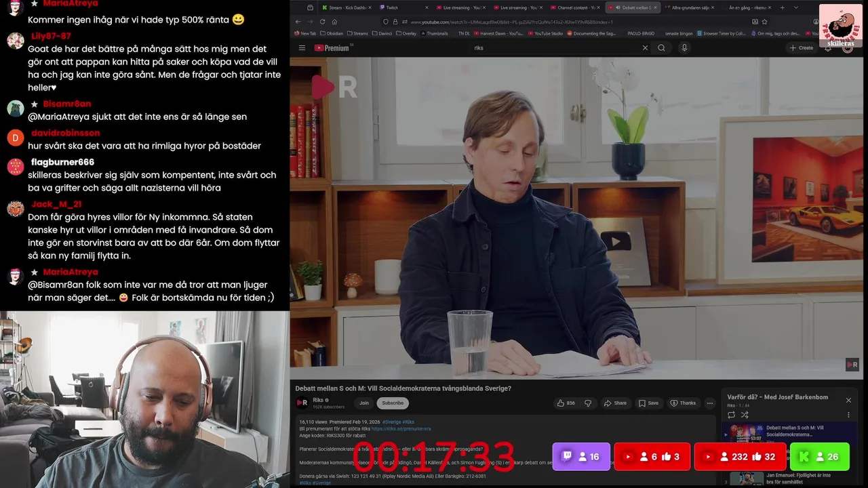Expand the Davinci bookmark folder
Viewport: 868px width, 488px height.
(x=382, y=33)
